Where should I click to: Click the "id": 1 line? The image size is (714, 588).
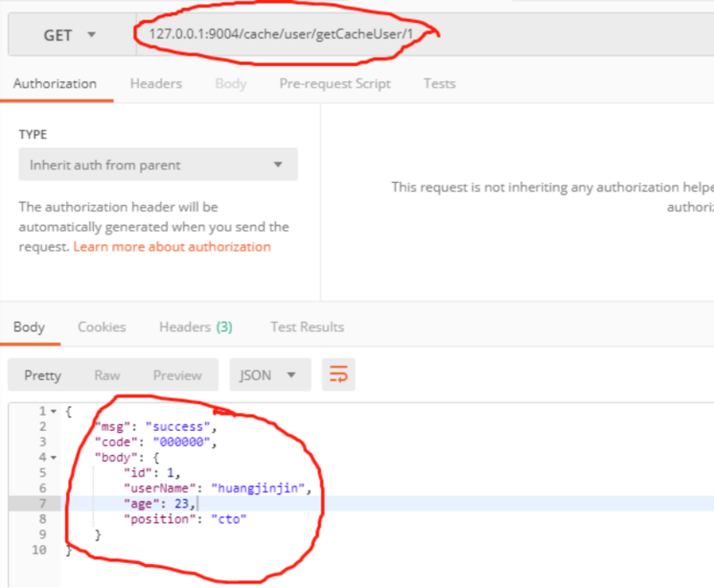[x=152, y=473]
